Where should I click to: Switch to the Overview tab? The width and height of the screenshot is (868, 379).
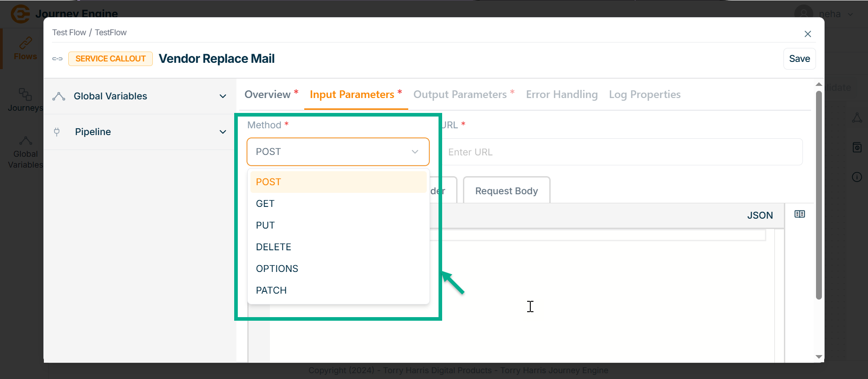(268, 94)
